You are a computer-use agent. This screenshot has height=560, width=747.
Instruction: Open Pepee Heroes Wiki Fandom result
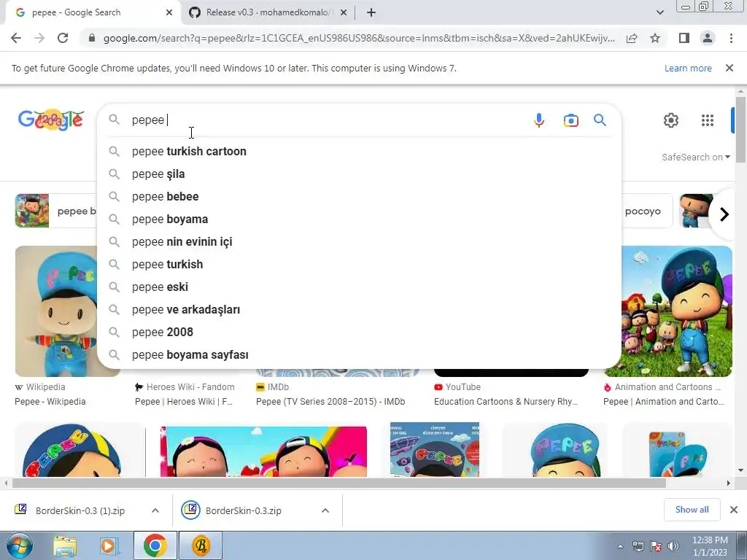pos(184,402)
